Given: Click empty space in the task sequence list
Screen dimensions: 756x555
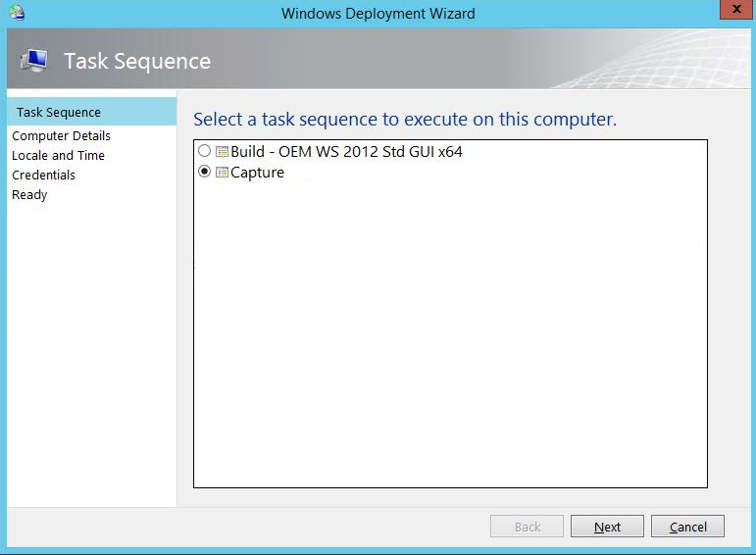Looking at the screenshot, I should 449,333.
